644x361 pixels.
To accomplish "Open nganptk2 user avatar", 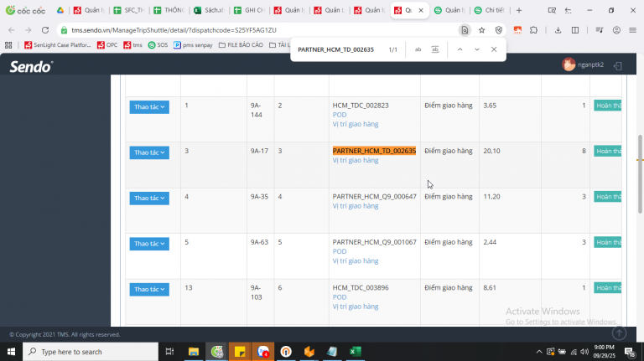I will 569,64.
